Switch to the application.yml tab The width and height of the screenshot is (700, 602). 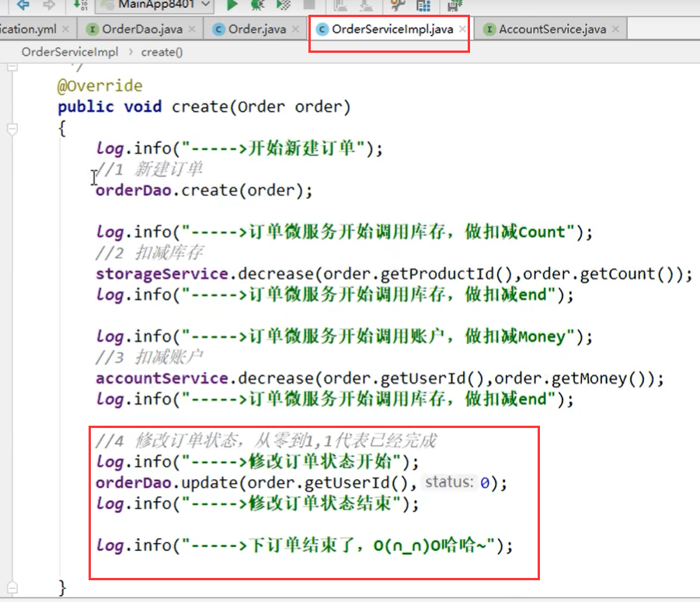[x=28, y=29]
